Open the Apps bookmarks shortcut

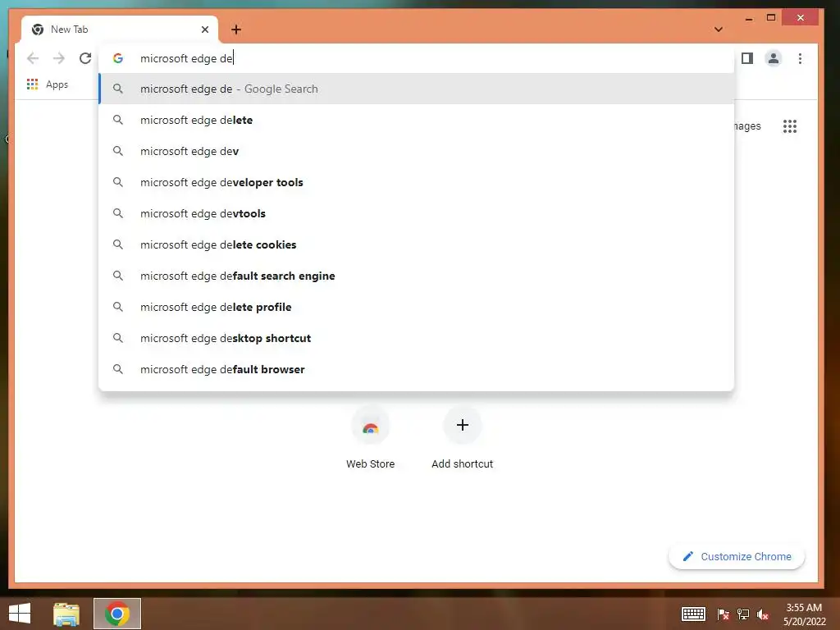[48, 84]
